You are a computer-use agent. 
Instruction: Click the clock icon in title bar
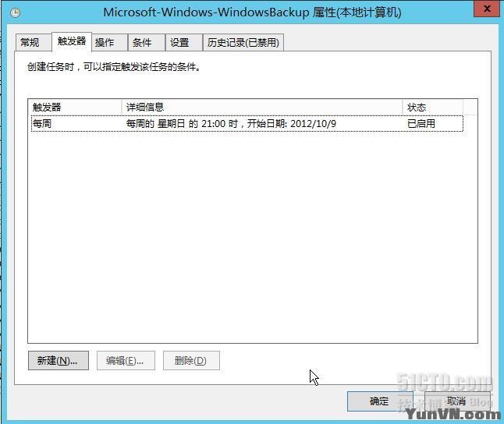coord(15,12)
